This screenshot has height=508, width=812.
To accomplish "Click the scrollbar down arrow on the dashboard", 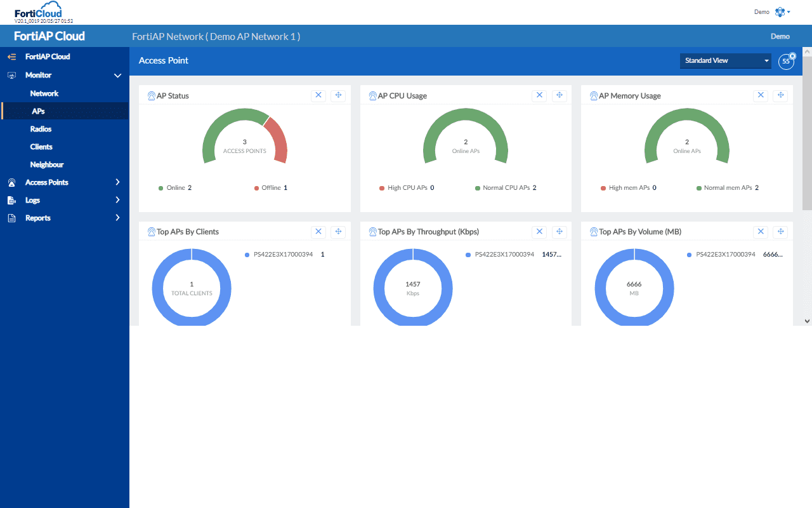I will pyautogui.click(x=807, y=321).
